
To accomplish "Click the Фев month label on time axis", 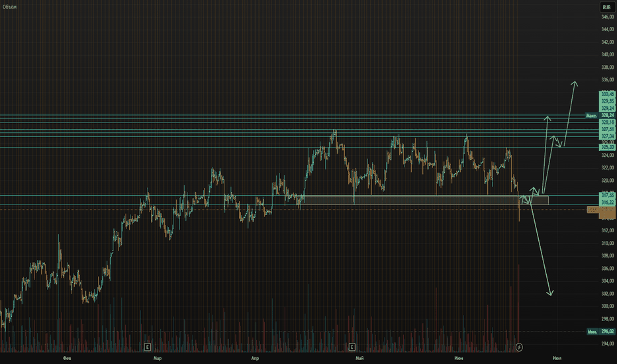I will point(67,358).
